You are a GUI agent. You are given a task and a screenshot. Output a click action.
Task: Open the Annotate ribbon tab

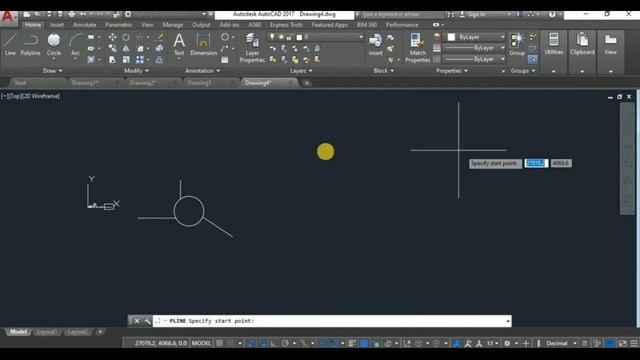tap(84, 25)
